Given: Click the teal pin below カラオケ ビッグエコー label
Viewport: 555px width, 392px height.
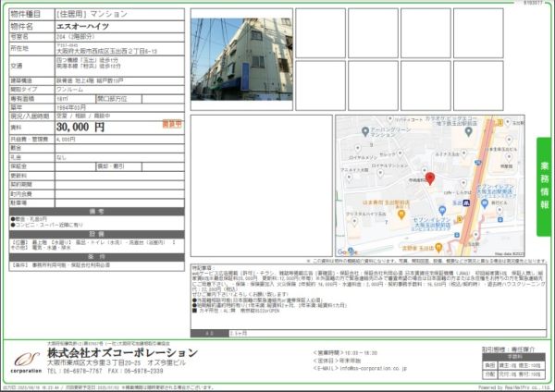Looking at the screenshot, I should click(x=468, y=131).
